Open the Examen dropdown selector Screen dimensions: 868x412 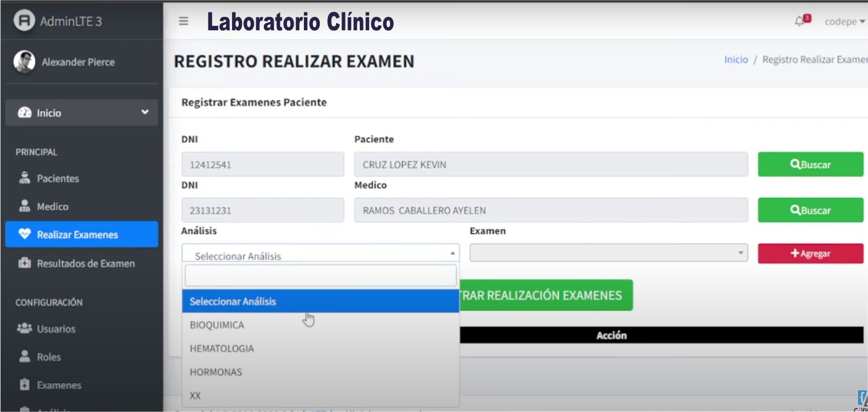[x=608, y=253]
